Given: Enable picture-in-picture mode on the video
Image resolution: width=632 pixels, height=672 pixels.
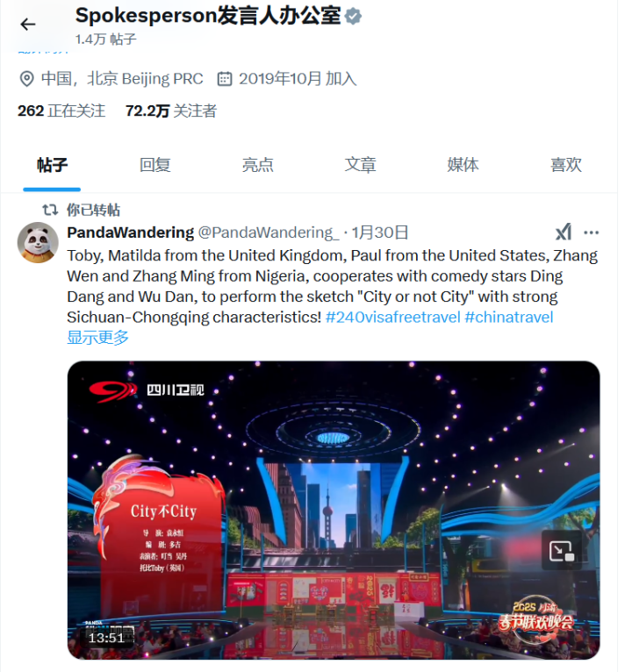Looking at the screenshot, I should (562, 551).
